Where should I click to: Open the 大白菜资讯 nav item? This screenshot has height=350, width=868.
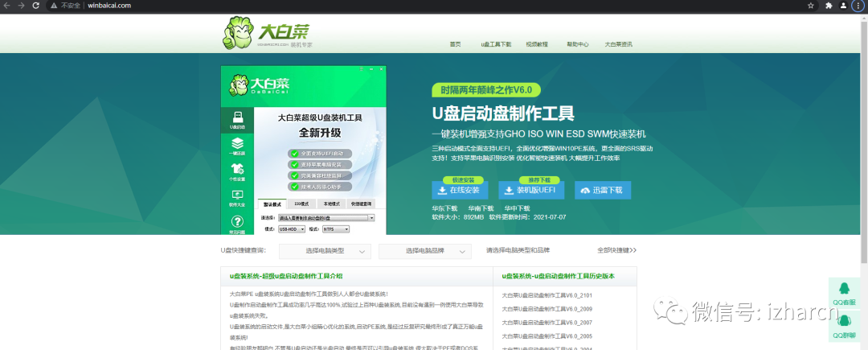(x=618, y=43)
